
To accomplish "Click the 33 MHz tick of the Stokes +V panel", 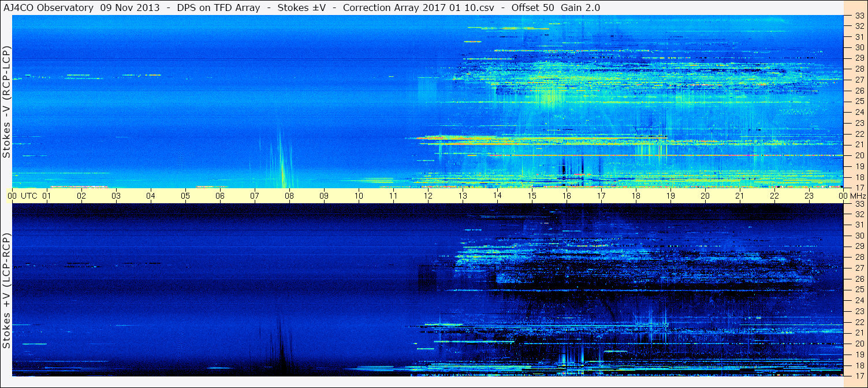I will [859, 203].
